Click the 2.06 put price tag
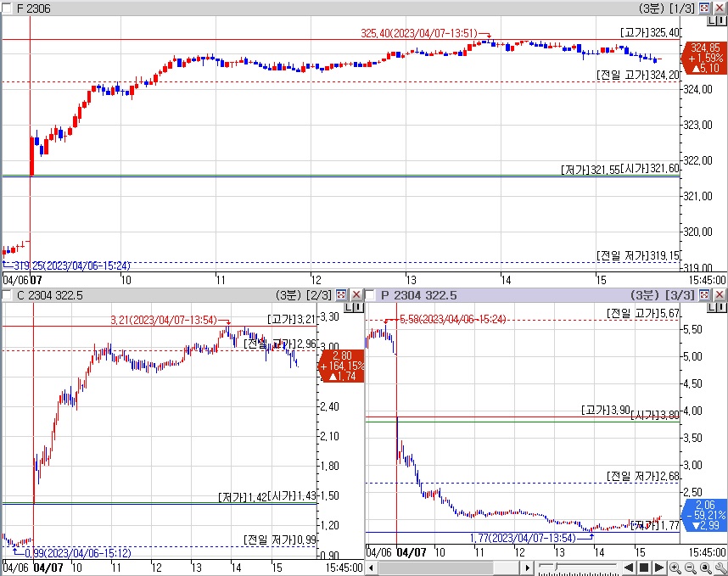The width and height of the screenshot is (728, 576). click(704, 515)
